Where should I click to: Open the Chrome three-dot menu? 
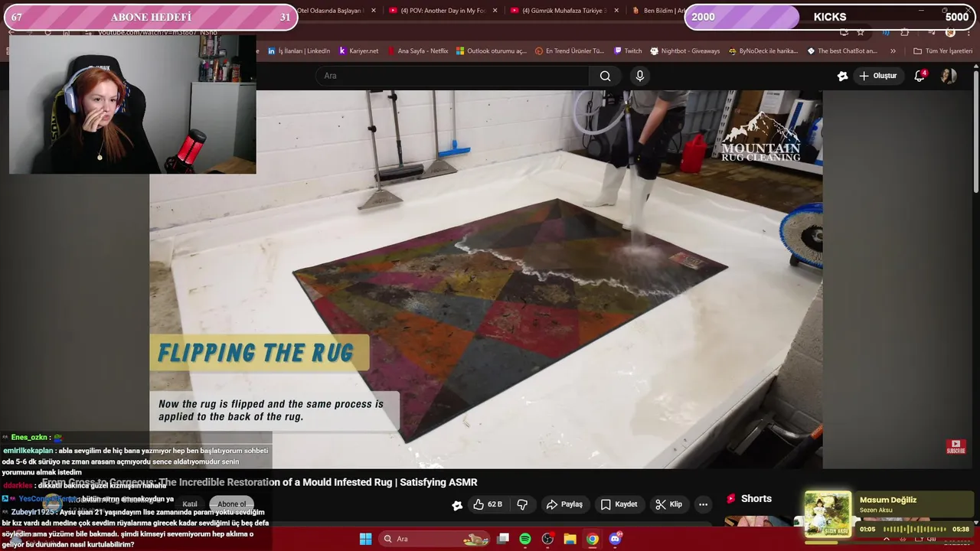tap(968, 32)
